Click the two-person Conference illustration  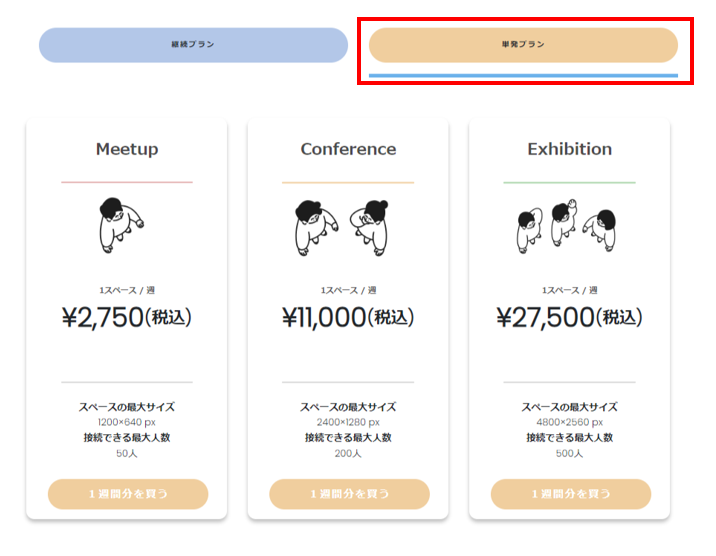(x=342, y=227)
